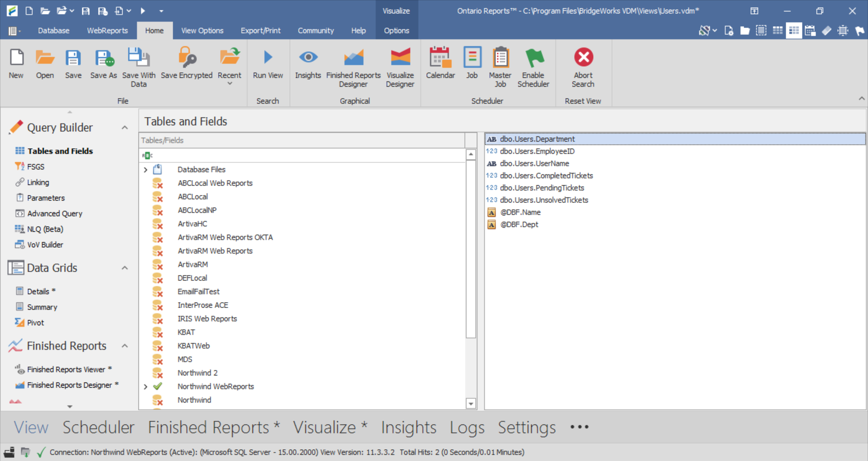Screen dimensions: 868x461
Task: Switch to Finished Reports bottom navigation
Action: tap(214, 428)
